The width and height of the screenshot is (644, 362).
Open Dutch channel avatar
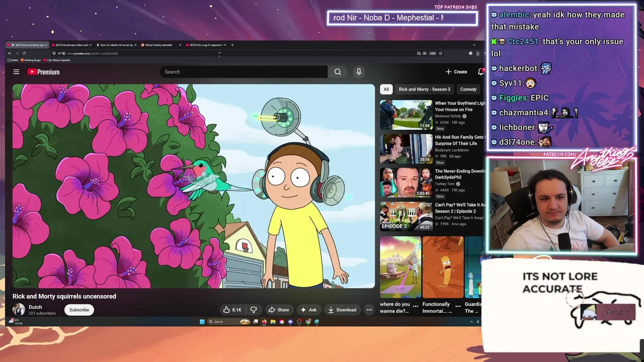(x=19, y=310)
